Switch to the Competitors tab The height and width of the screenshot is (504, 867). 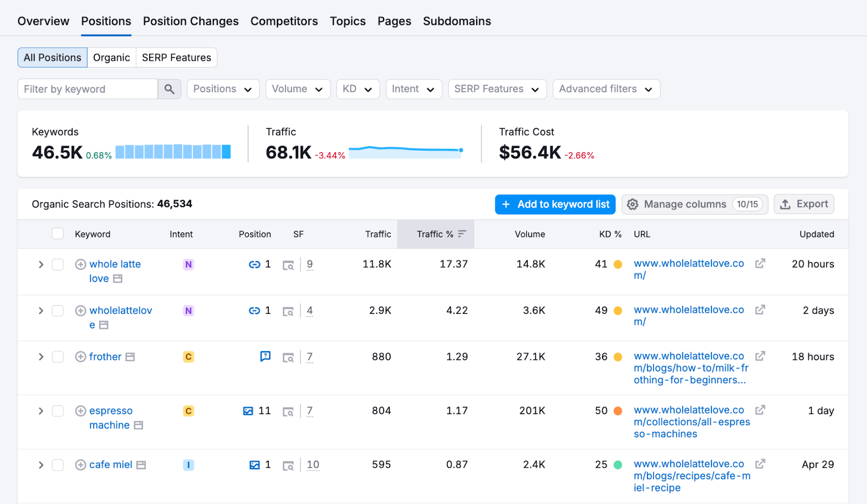284,21
